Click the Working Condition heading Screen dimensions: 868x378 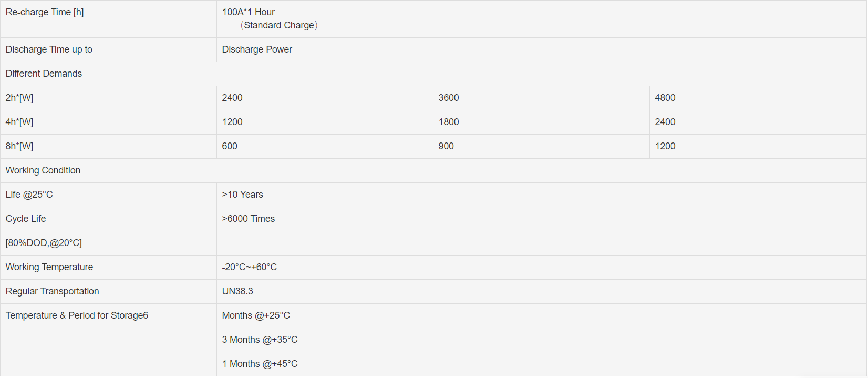(43, 170)
